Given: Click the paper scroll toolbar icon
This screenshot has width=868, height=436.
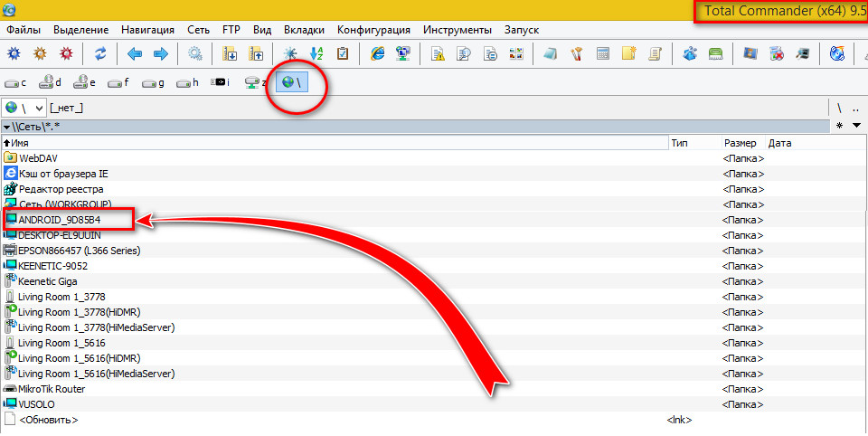Looking at the screenshot, I should (656, 53).
